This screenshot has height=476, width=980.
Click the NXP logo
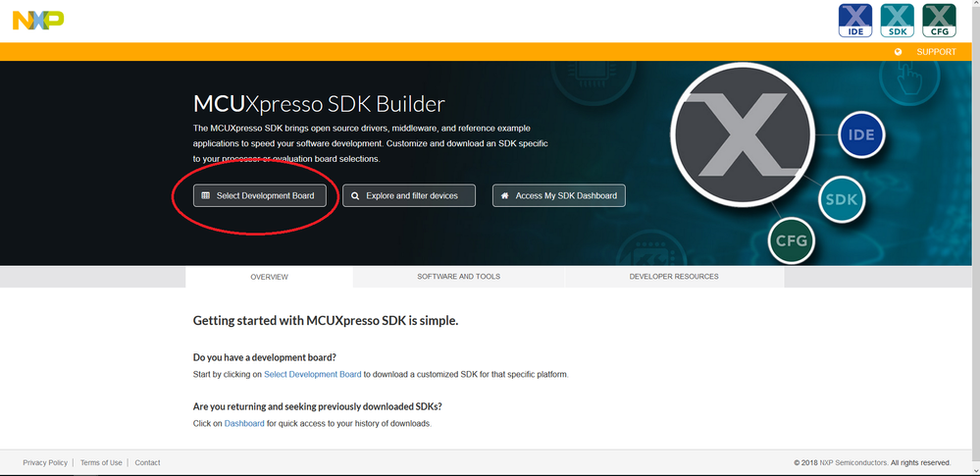(38, 20)
